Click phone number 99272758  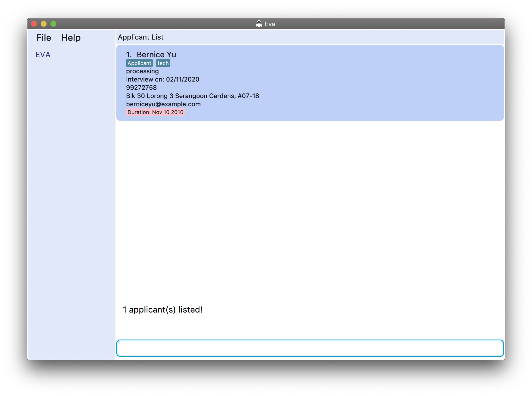[141, 88]
